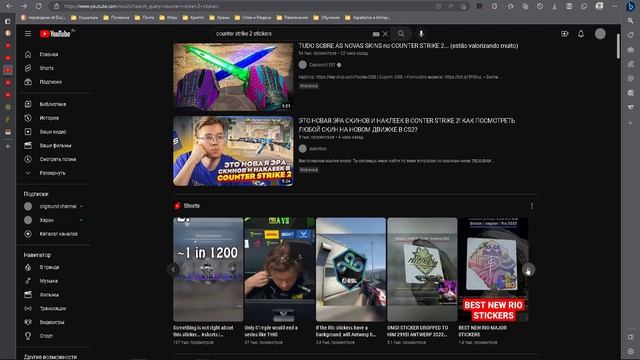Screen dimensions: 640x360
Task: Open the notifications bell
Action: click(581, 34)
